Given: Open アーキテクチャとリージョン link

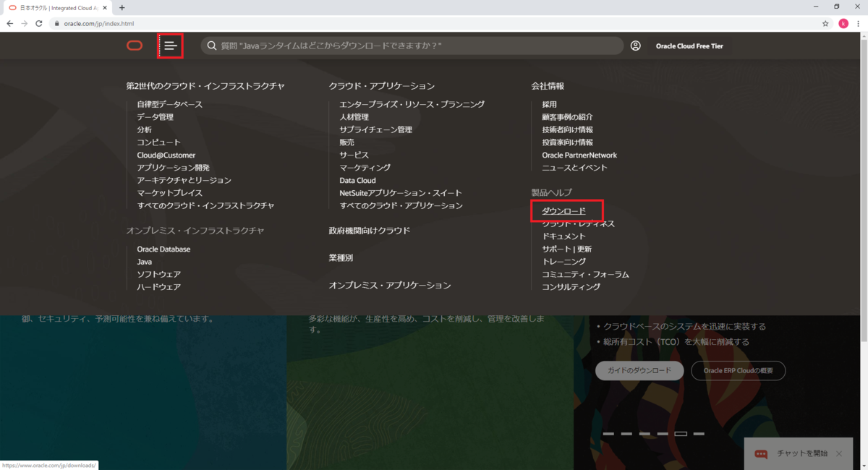Looking at the screenshot, I should click(x=184, y=180).
